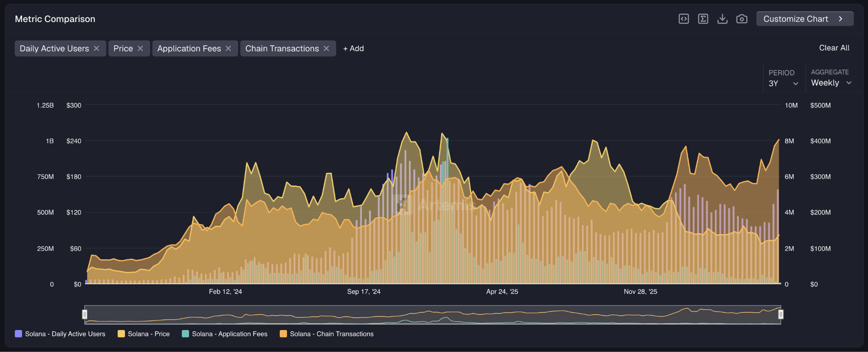Click the Sep 17, '24 axis label
Viewport: 868px width, 352px height.
pyautogui.click(x=364, y=291)
